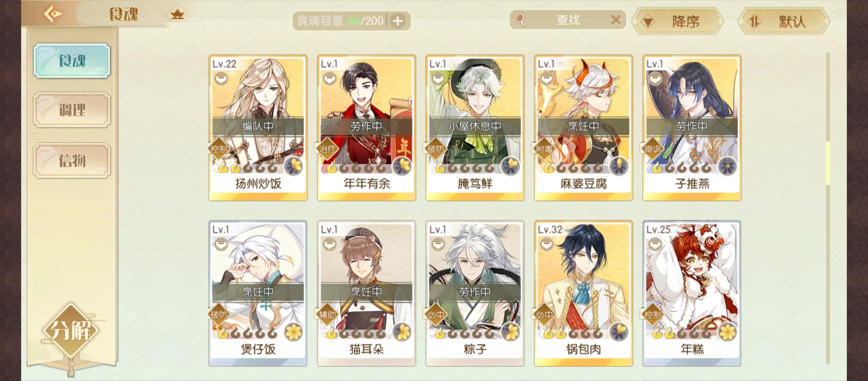Select the 锅包肉 character card

point(583,294)
